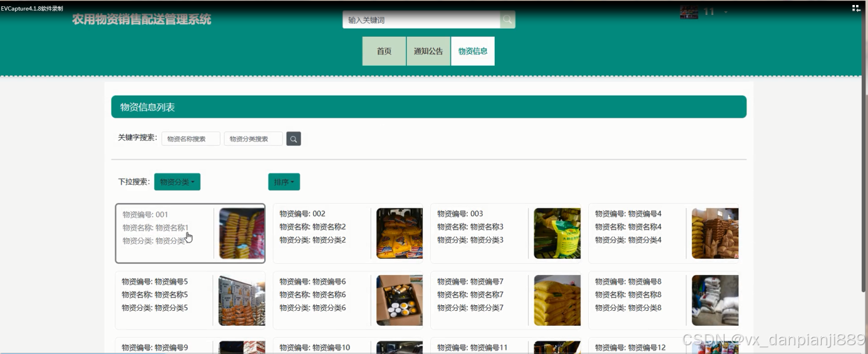The image size is (868, 354).
Task: Open thumbnail of item 002
Action: pyautogui.click(x=400, y=233)
